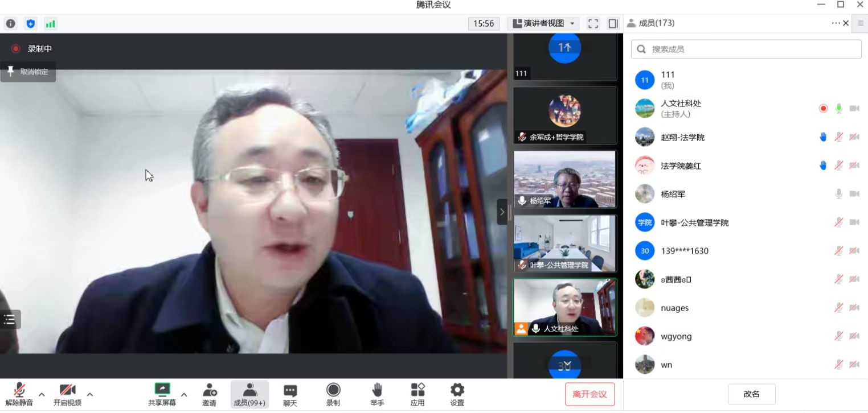Select the 杨绍军 video thumbnail
Screen dimensions: 868x413
[564, 179]
